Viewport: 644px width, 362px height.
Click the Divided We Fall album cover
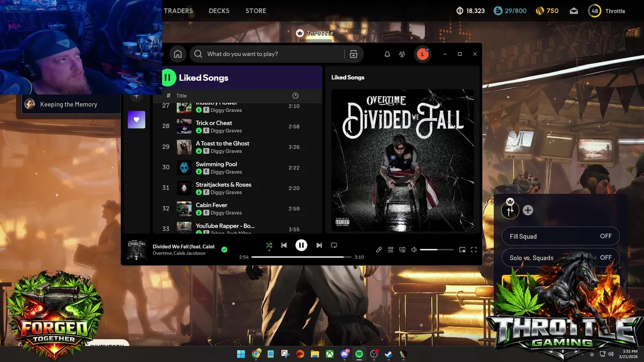(x=403, y=160)
